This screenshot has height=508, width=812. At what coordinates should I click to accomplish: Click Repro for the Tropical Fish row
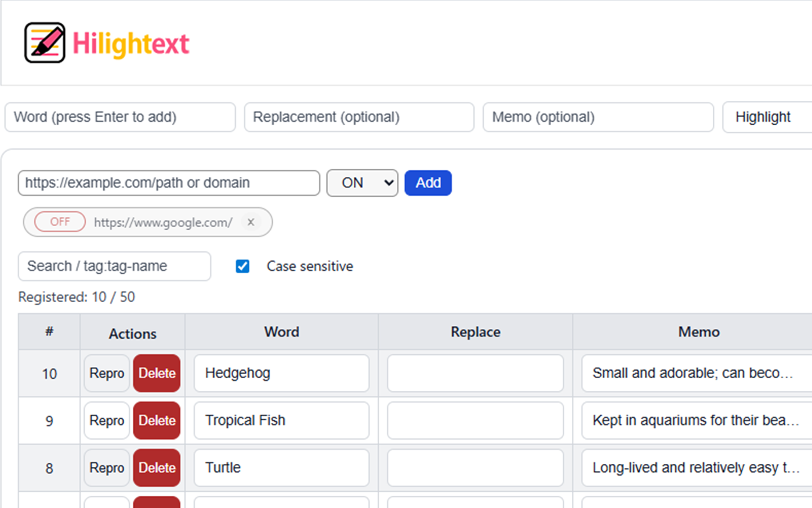click(106, 420)
